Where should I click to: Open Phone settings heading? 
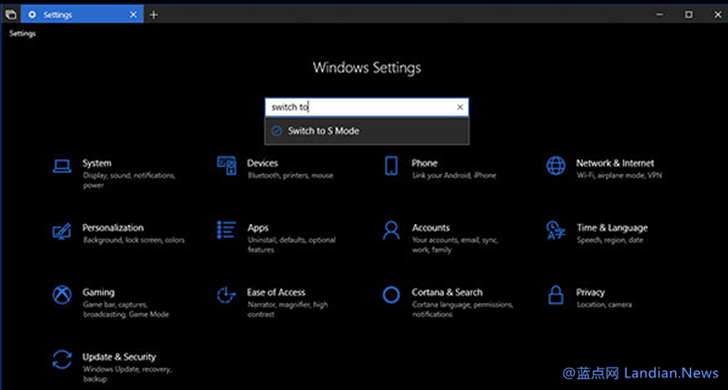(424, 163)
